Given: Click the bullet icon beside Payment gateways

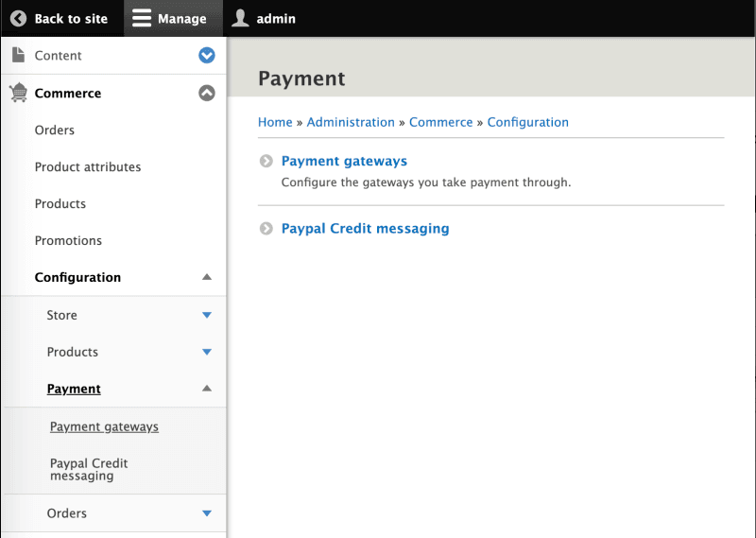Looking at the screenshot, I should click(266, 162).
